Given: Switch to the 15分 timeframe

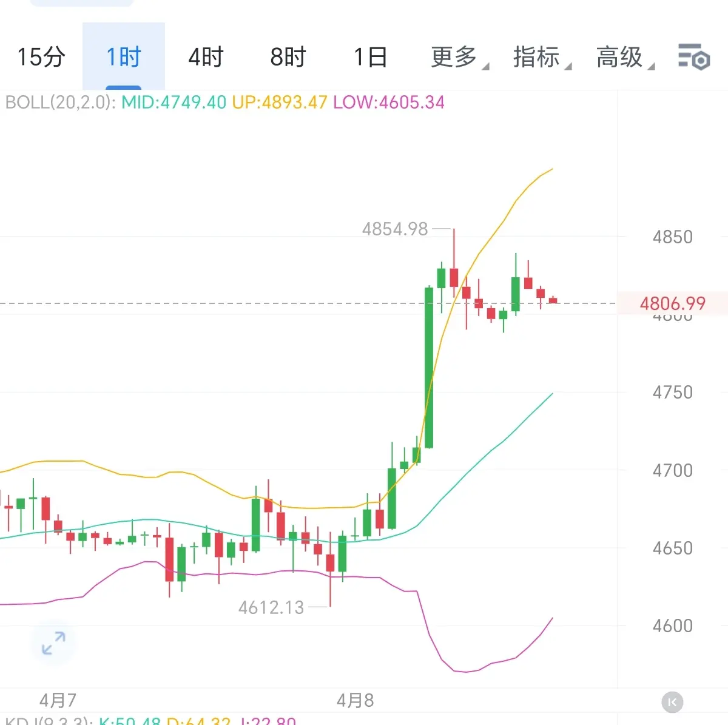Looking at the screenshot, I should (x=41, y=57).
